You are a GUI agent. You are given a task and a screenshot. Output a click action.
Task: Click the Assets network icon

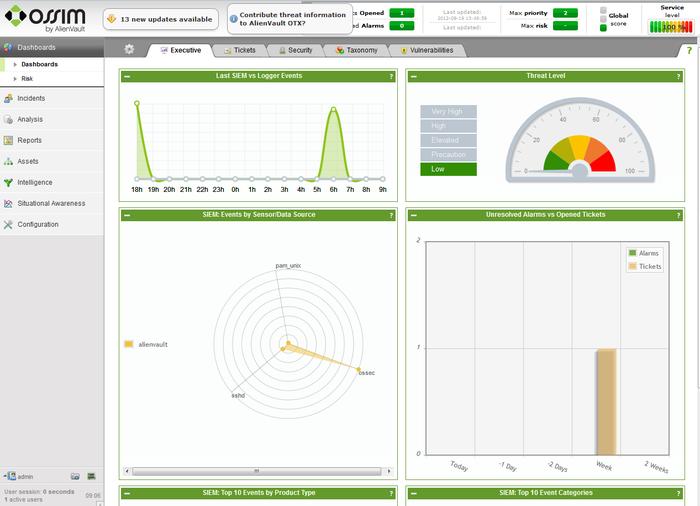click(8, 162)
